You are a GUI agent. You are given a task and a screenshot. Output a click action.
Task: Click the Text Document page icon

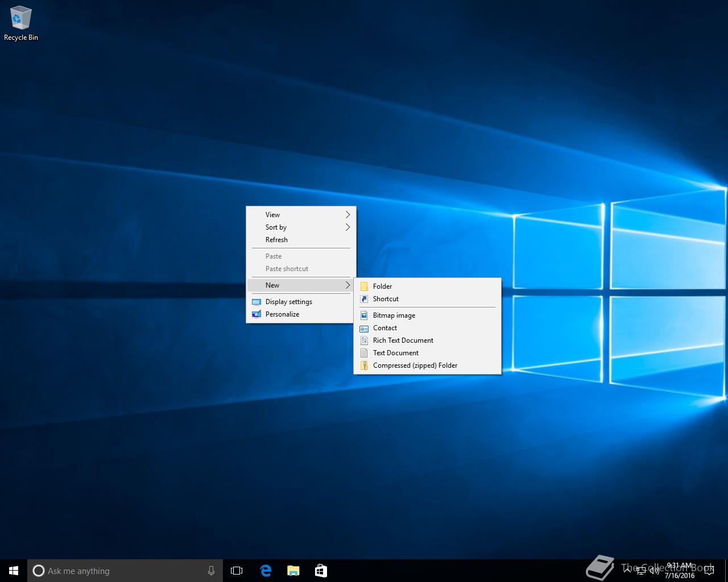pos(364,353)
